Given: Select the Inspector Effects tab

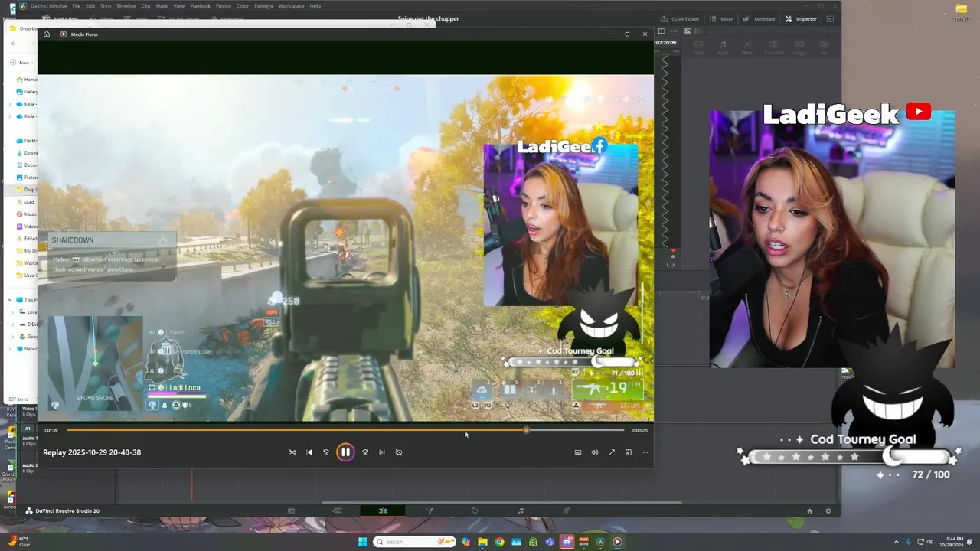Looking at the screenshot, I should pyautogui.click(x=747, y=47).
